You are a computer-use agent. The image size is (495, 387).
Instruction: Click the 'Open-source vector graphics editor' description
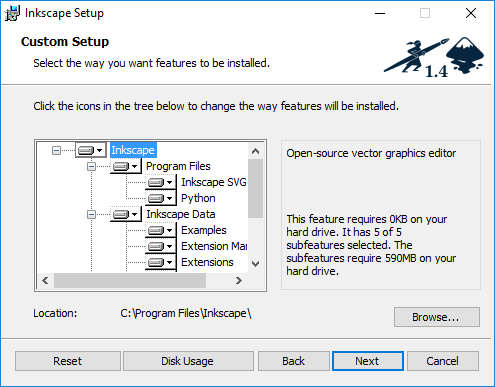371,153
